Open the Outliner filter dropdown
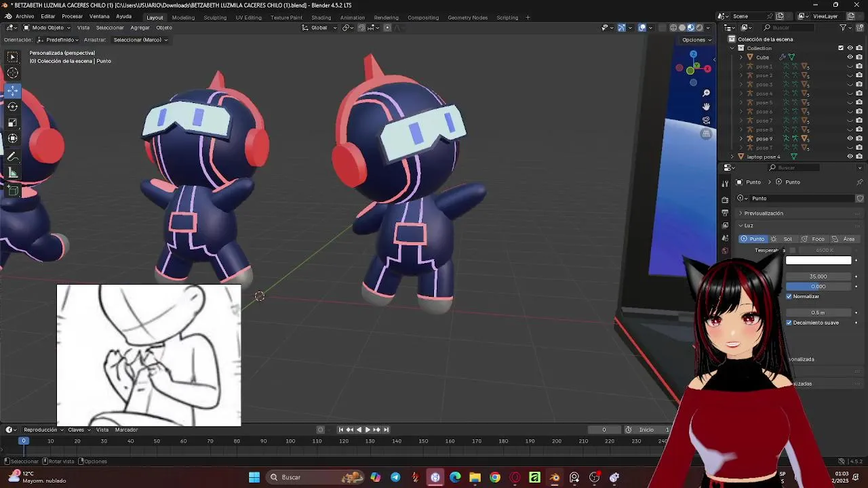 (x=846, y=28)
